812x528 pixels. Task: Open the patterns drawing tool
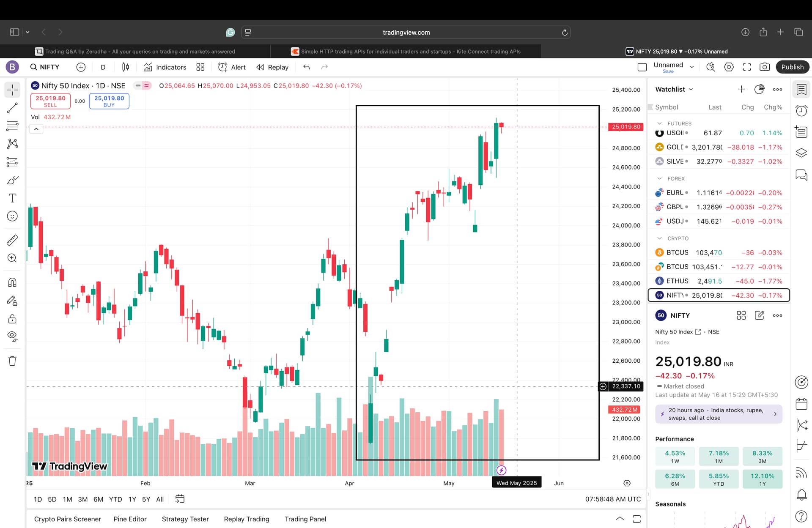pos(13,144)
